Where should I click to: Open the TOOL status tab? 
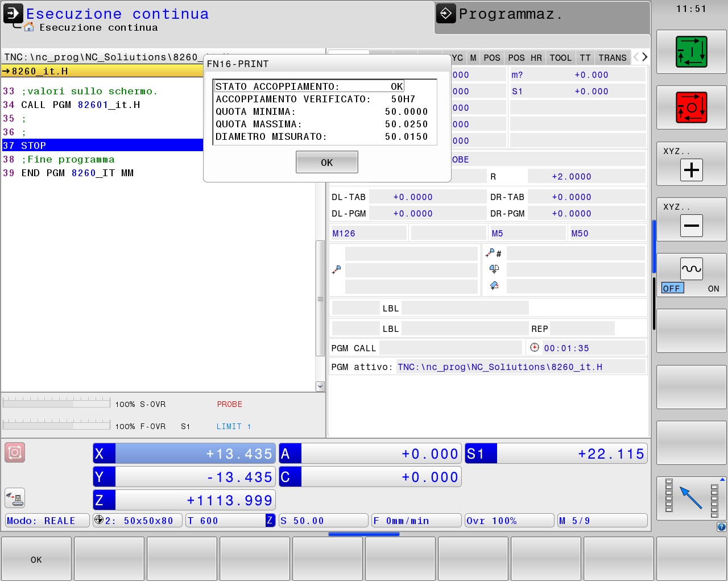tap(560, 57)
